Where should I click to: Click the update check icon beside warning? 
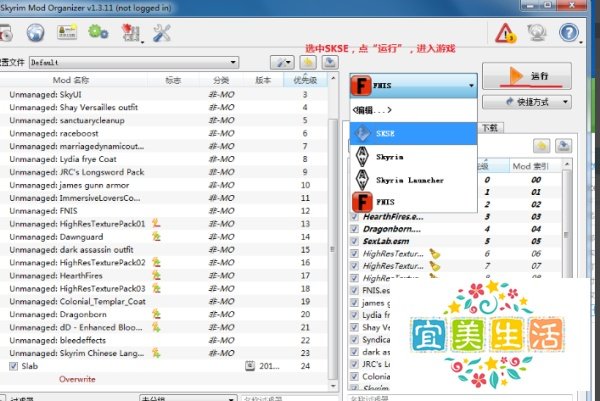[537, 33]
